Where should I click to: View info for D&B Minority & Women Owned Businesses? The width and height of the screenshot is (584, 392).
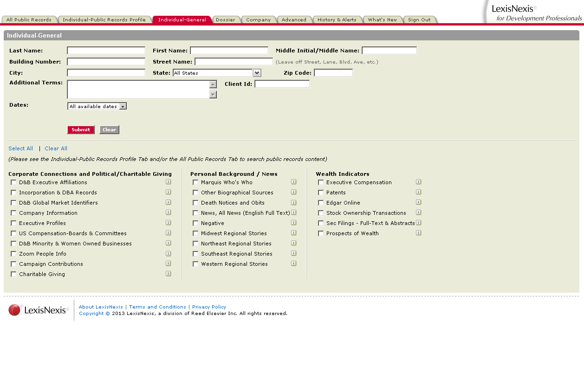[168, 243]
